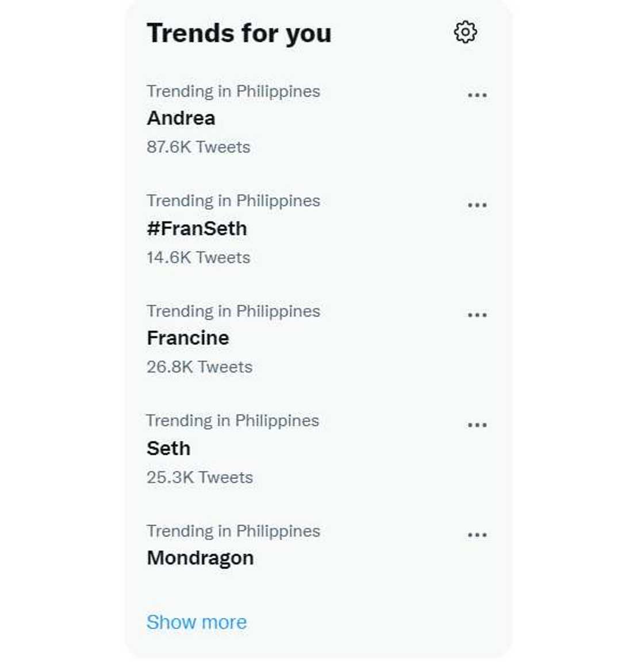
Task: Click the more options dots for Francine
Action: click(x=478, y=314)
